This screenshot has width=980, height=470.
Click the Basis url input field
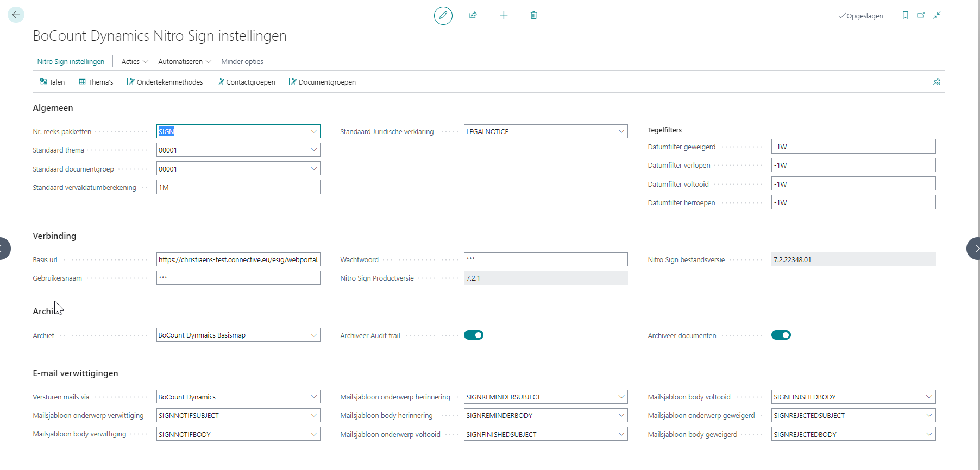238,260
